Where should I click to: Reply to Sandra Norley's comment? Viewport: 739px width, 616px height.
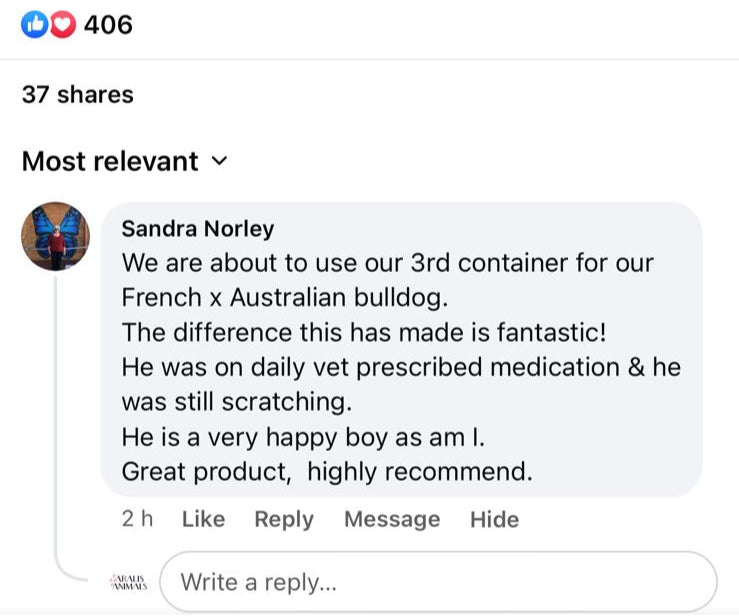click(284, 519)
